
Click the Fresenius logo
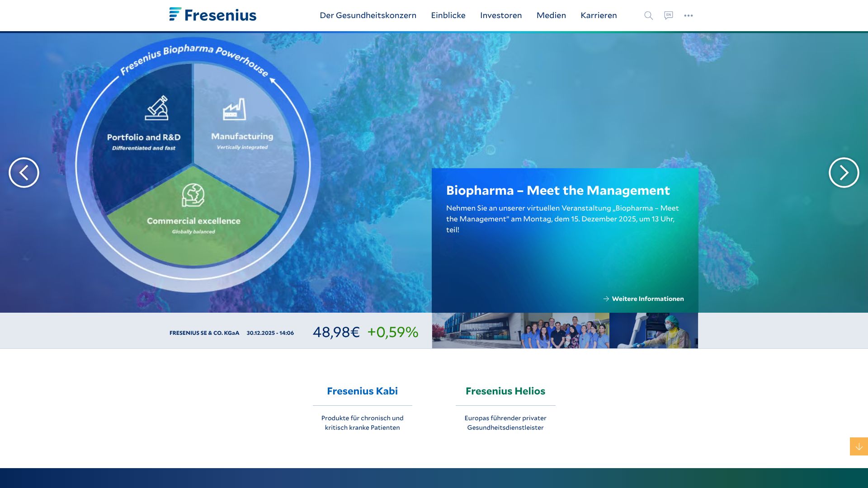[x=212, y=15]
